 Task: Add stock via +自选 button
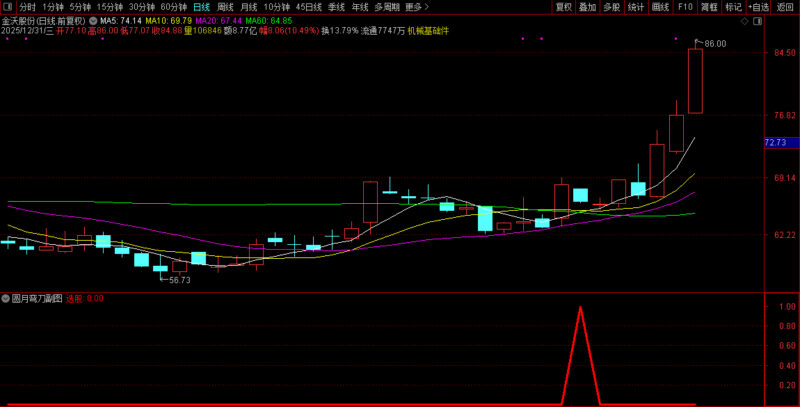[x=758, y=6]
